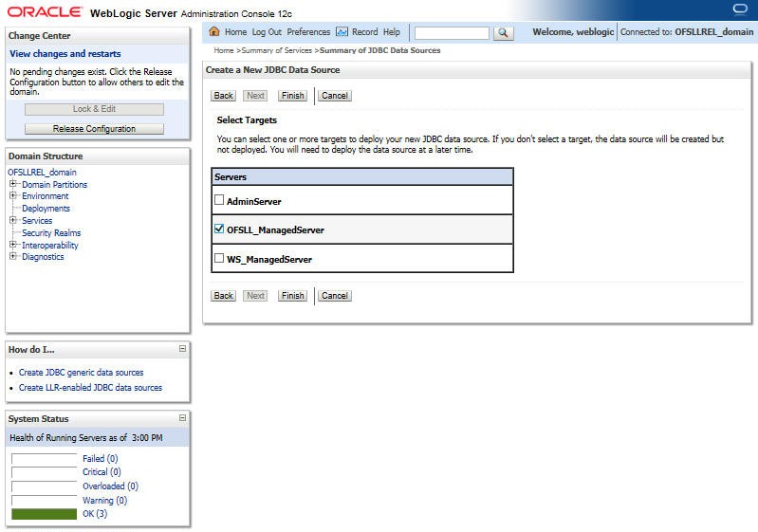Viewport: 758px width, 532px height.
Task: Click Summary of JDBC Data Sources breadcrumb
Action: point(380,50)
